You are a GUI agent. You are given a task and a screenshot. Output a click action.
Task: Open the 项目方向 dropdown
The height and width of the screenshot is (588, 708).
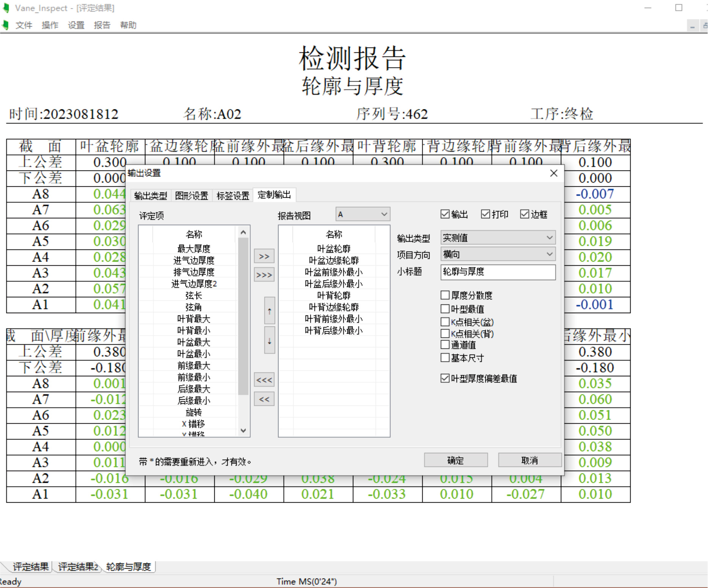498,254
